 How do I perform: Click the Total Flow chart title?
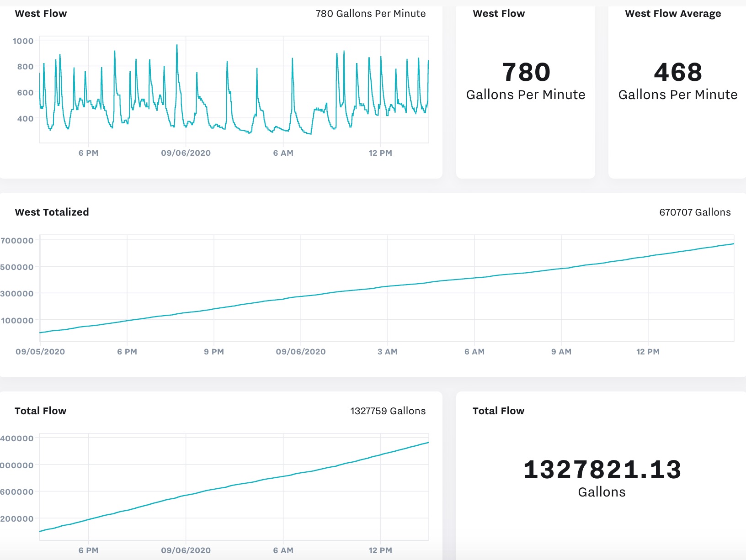point(41,411)
